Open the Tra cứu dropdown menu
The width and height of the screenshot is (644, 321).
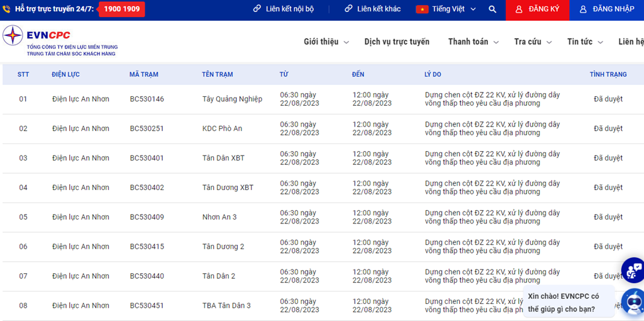coord(533,42)
